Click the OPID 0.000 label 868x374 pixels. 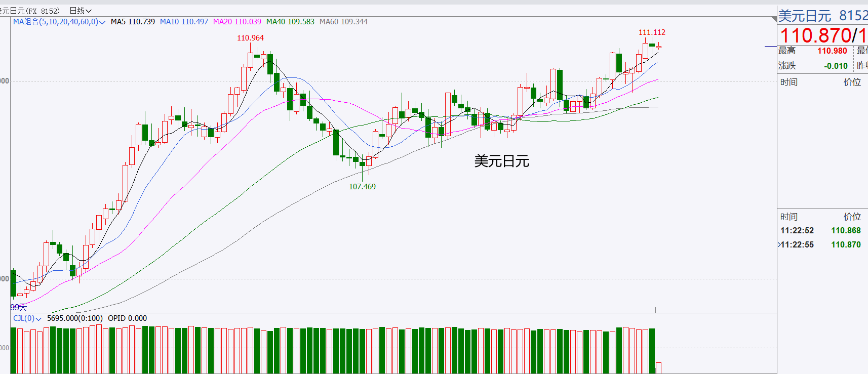coord(127,318)
